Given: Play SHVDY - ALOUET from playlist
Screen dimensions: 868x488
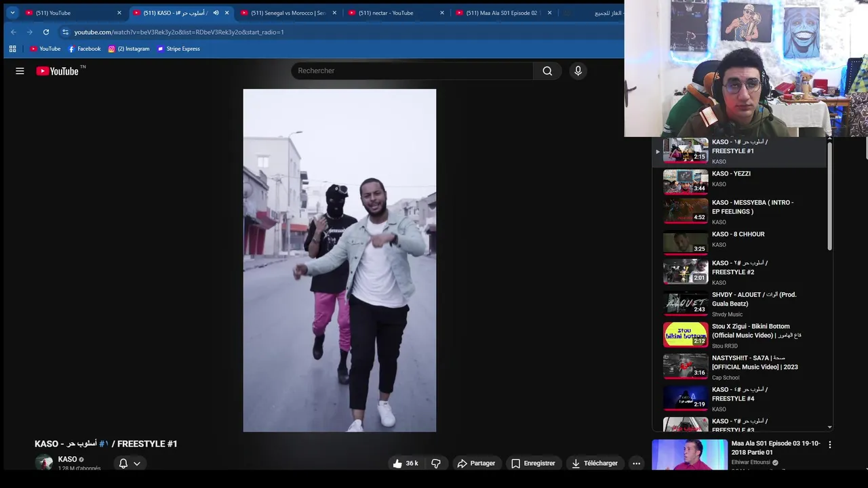Looking at the screenshot, I should click(x=738, y=304).
